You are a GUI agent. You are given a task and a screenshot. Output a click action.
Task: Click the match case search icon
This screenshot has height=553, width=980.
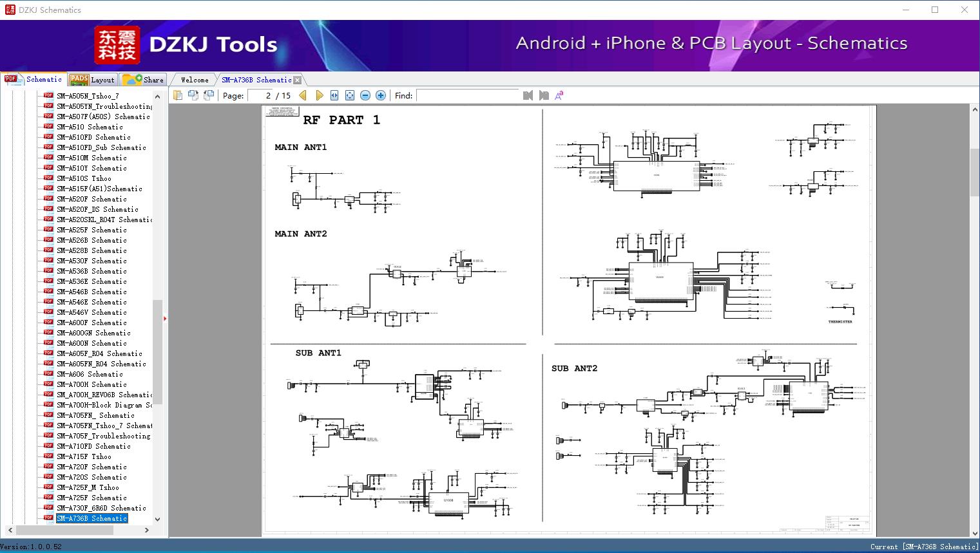tap(559, 95)
